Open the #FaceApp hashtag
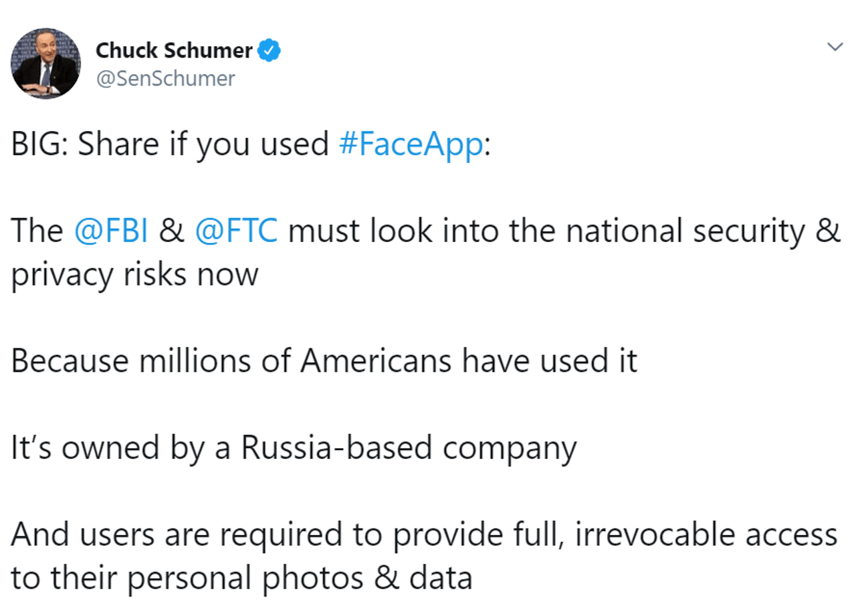 pos(411,144)
